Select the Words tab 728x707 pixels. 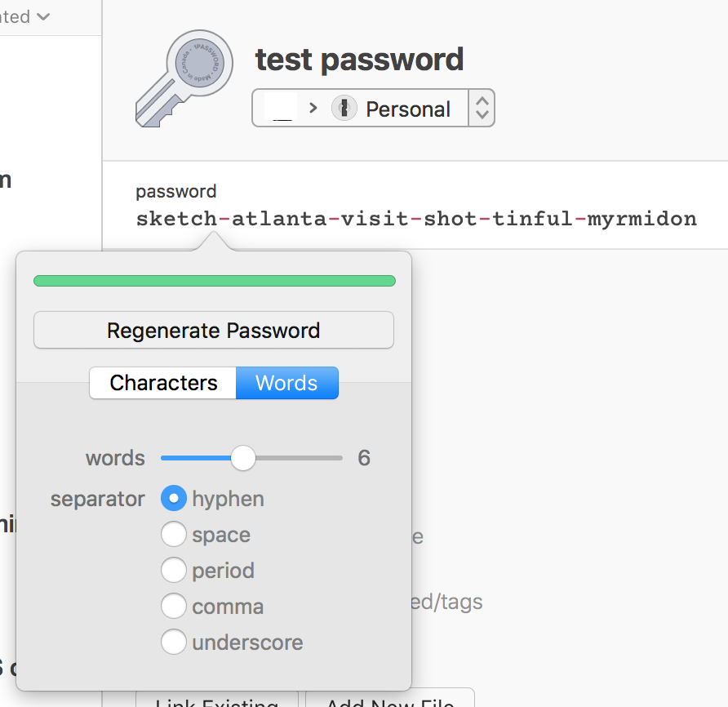[x=286, y=383]
